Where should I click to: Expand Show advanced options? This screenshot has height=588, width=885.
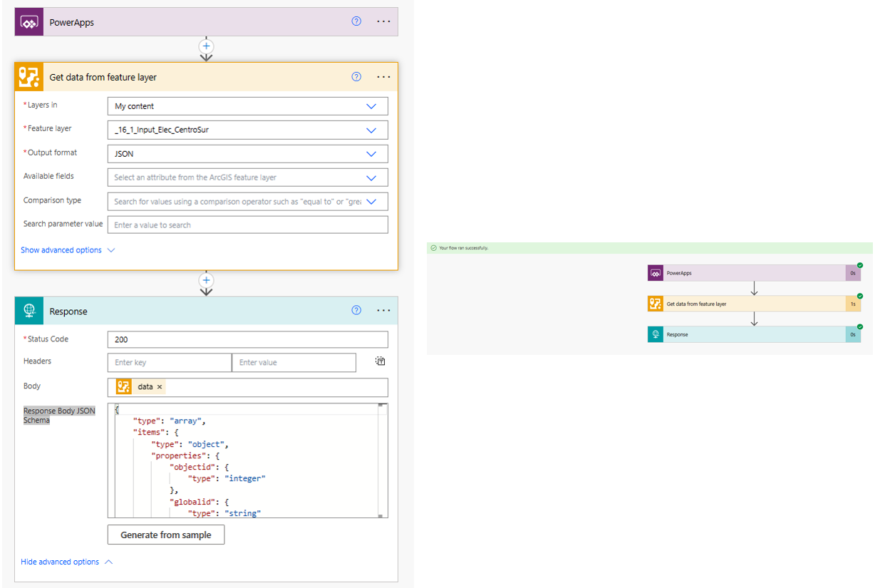coord(63,249)
